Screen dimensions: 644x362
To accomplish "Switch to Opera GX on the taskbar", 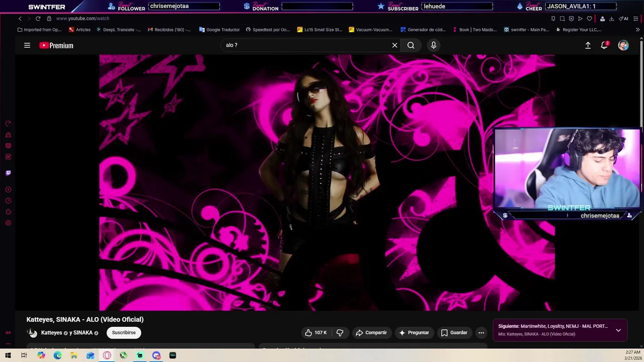I will (107, 355).
